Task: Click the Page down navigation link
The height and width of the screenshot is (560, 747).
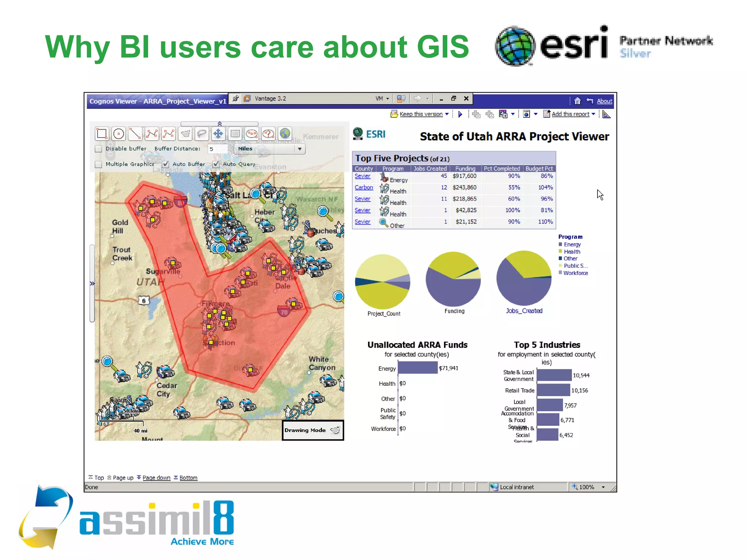Action: tap(156, 478)
